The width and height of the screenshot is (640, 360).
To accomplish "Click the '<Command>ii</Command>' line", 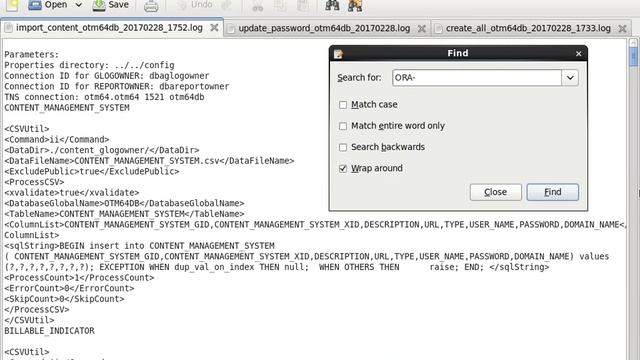I will coord(57,139).
